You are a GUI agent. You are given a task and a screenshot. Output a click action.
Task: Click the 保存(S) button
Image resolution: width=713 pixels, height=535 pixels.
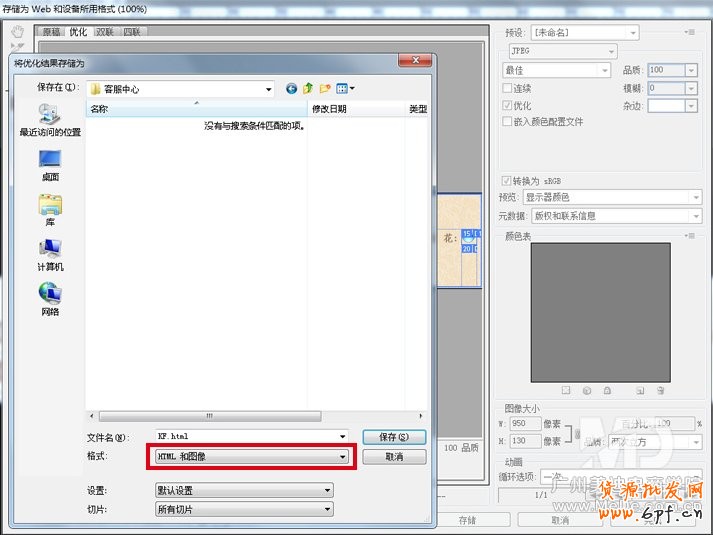tap(393, 437)
